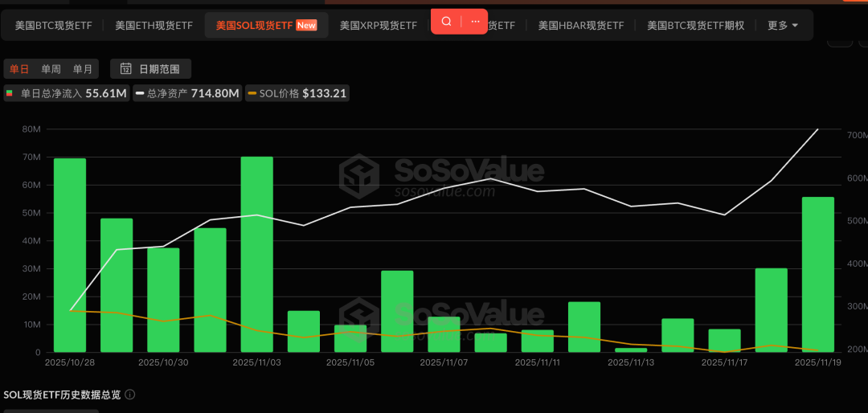Screen dimensions: 868x413
Task: Open the 美国HBAR现货ETF tab
Action: point(580,26)
